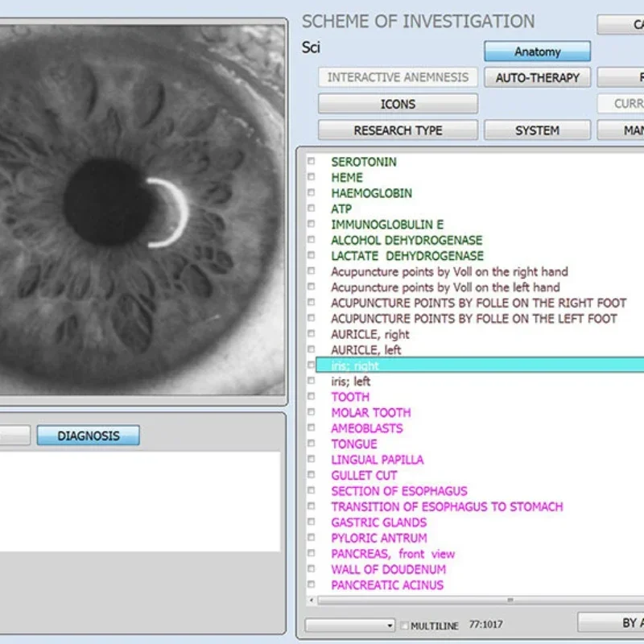Screen dimensions: 644x644
Task: Select 'iris; left' in the list
Action: (x=350, y=382)
